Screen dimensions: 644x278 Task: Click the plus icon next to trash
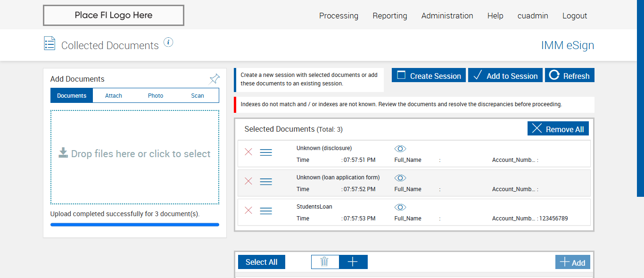[x=353, y=262]
